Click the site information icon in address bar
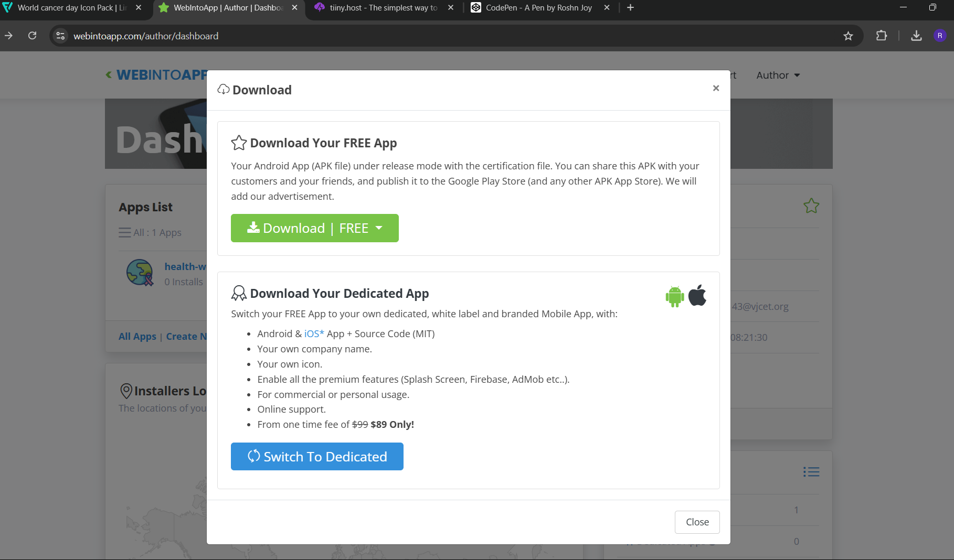954x560 pixels. click(61, 36)
